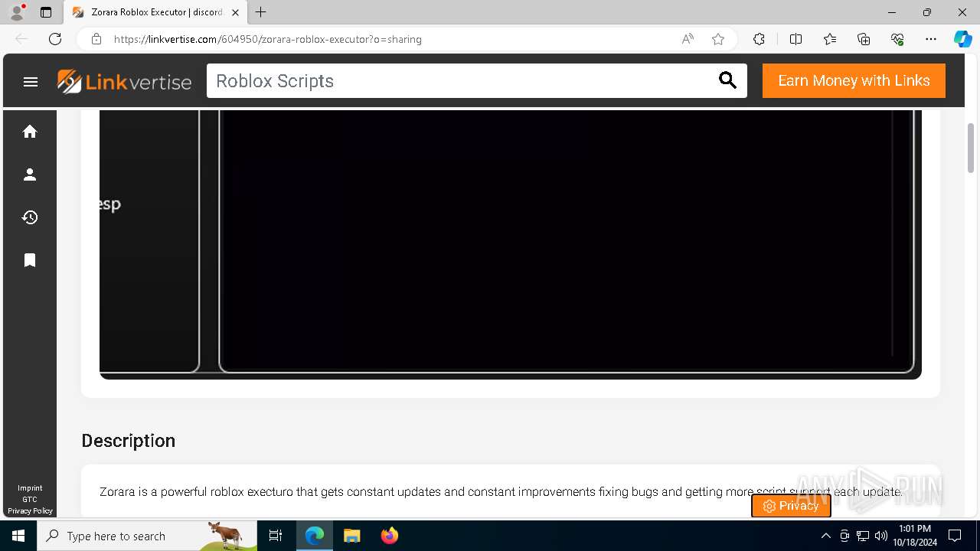
Task: Open the favorites list icon
Action: (x=830, y=39)
